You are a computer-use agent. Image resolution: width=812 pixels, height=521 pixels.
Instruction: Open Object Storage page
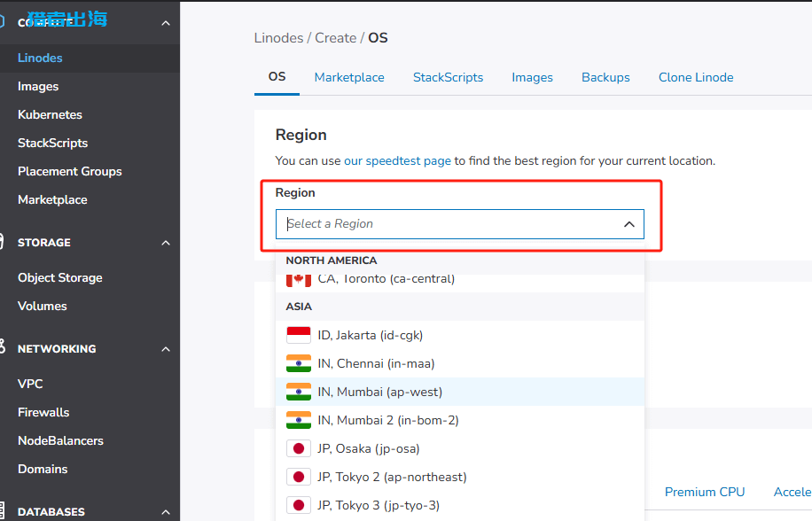pos(59,278)
